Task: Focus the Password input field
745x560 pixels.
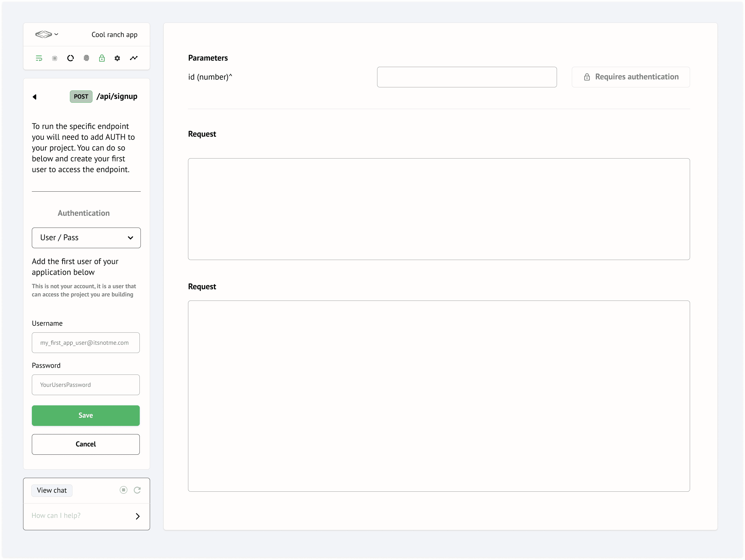Action: [x=86, y=385]
